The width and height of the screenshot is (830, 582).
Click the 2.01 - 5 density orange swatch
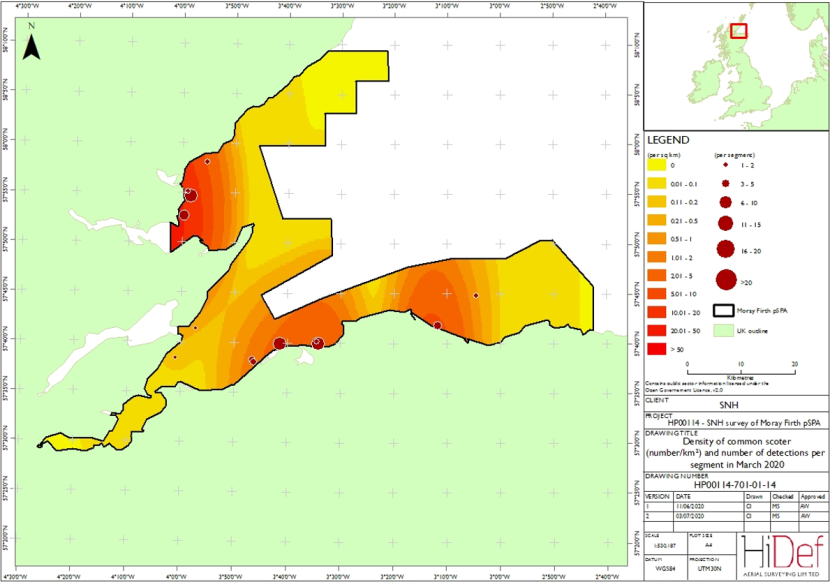pyautogui.click(x=656, y=275)
